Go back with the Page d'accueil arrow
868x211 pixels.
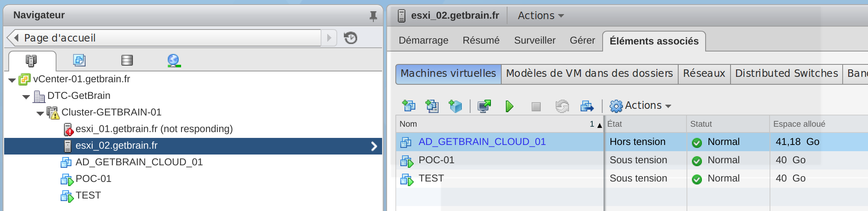[x=16, y=38]
